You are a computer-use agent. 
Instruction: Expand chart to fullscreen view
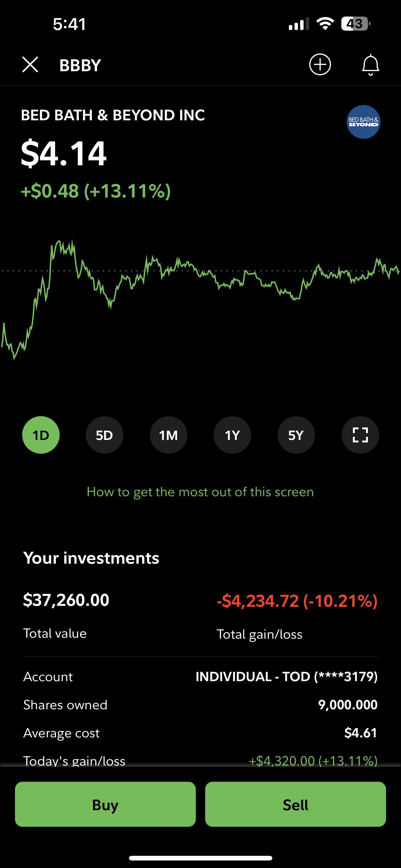[x=360, y=435]
